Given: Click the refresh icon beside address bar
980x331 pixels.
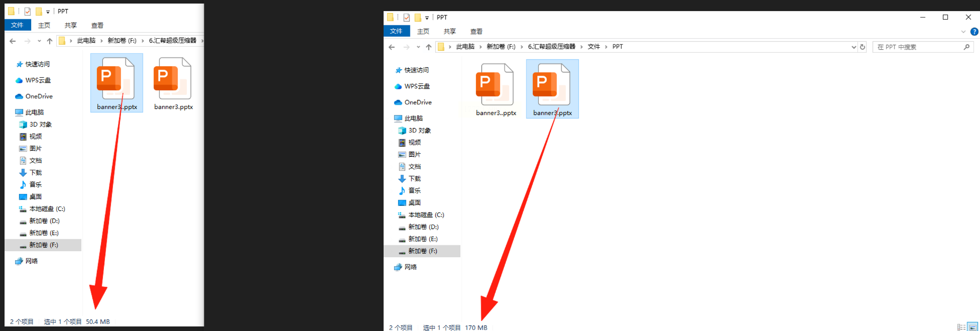Looking at the screenshot, I should point(863,47).
